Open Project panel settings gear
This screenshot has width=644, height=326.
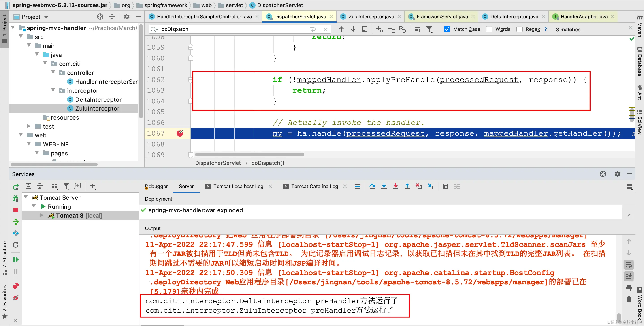(127, 17)
